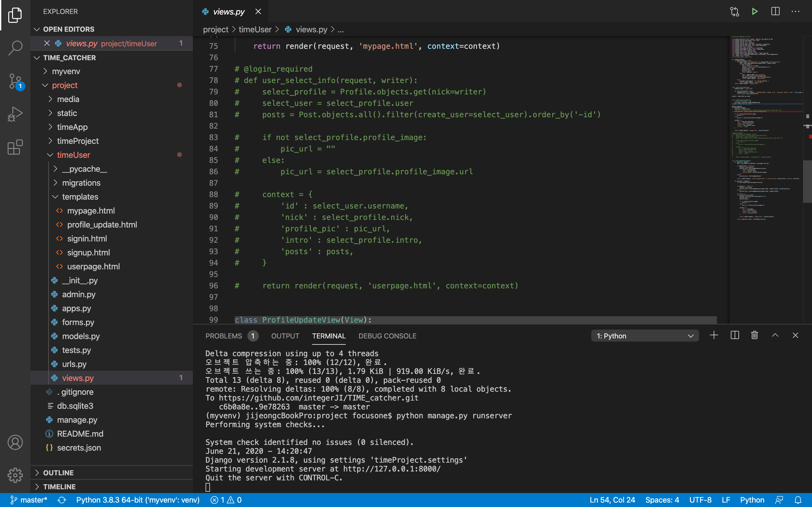Click the master* branch indicator

tap(29, 500)
